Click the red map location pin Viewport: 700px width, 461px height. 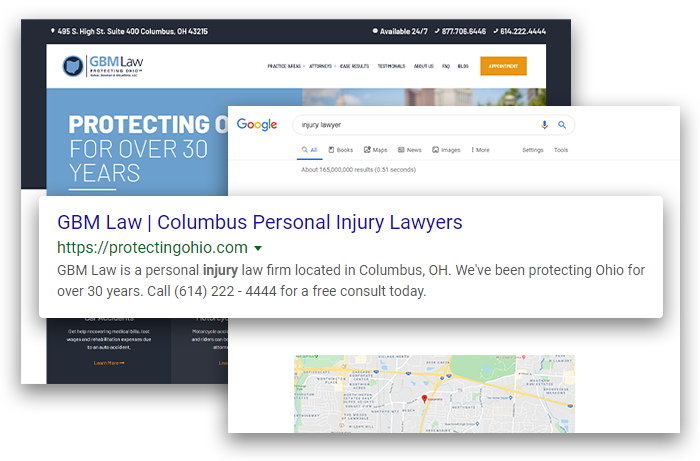(x=424, y=399)
